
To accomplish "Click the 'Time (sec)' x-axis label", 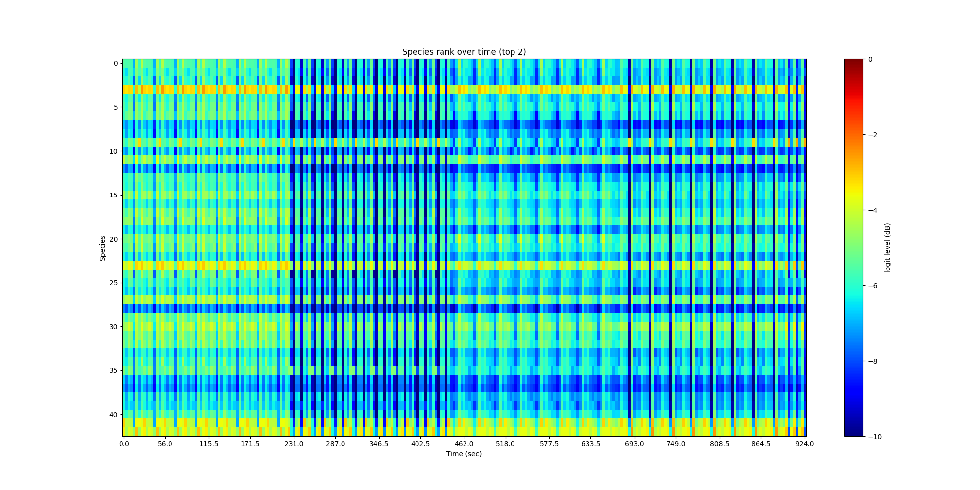I will 464,454.
